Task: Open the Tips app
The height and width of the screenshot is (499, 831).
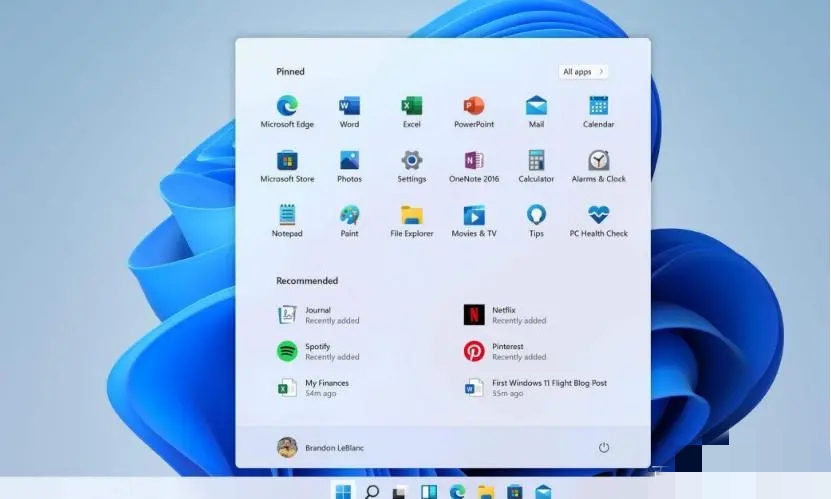Action: point(536,221)
